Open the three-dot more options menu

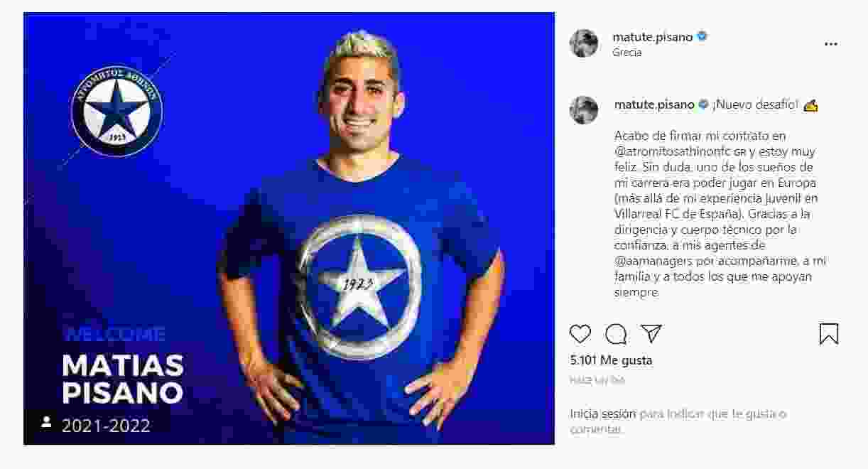point(831,44)
